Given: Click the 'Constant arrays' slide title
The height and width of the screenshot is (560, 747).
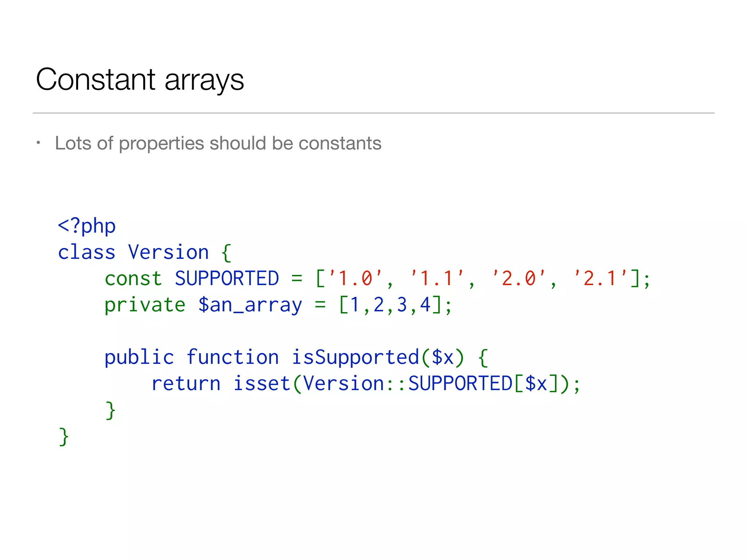Looking at the screenshot, I should tap(140, 80).
